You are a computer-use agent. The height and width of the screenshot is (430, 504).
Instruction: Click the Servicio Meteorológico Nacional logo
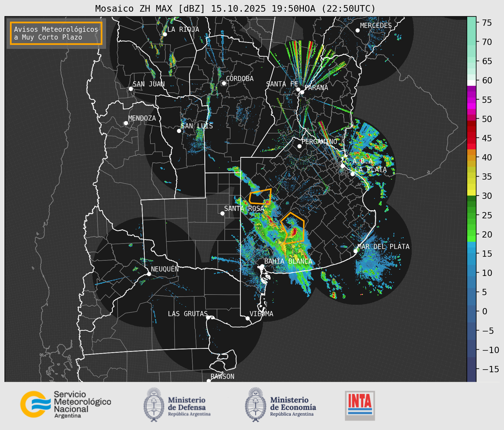pos(65,404)
